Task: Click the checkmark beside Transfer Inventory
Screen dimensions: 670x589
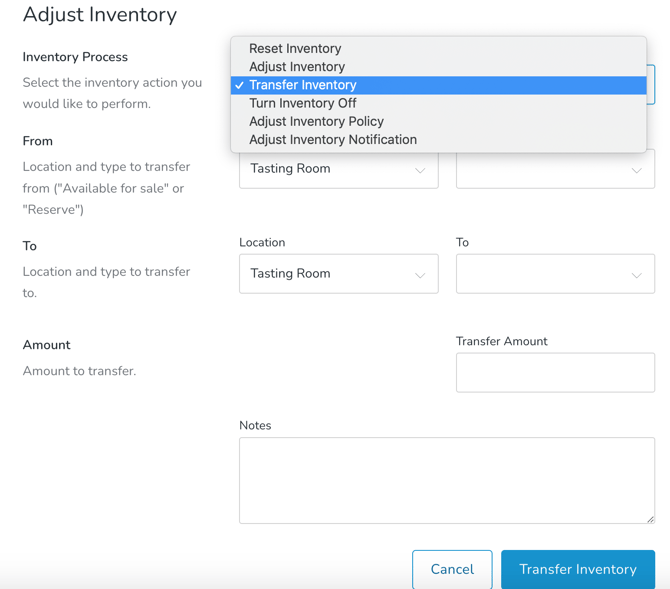Action: pyautogui.click(x=240, y=85)
